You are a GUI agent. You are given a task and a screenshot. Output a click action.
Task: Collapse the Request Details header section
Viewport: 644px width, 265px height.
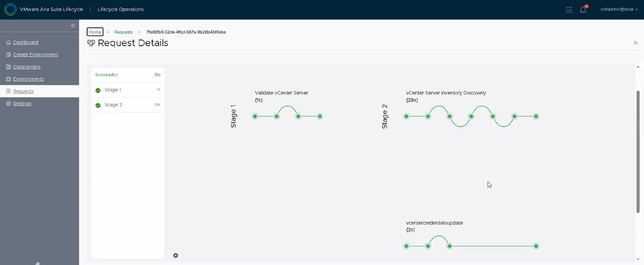(x=635, y=43)
